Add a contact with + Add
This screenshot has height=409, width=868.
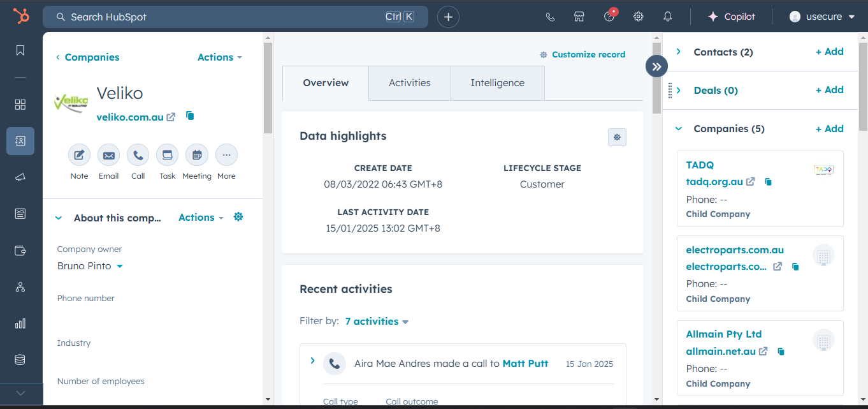tap(829, 52)
